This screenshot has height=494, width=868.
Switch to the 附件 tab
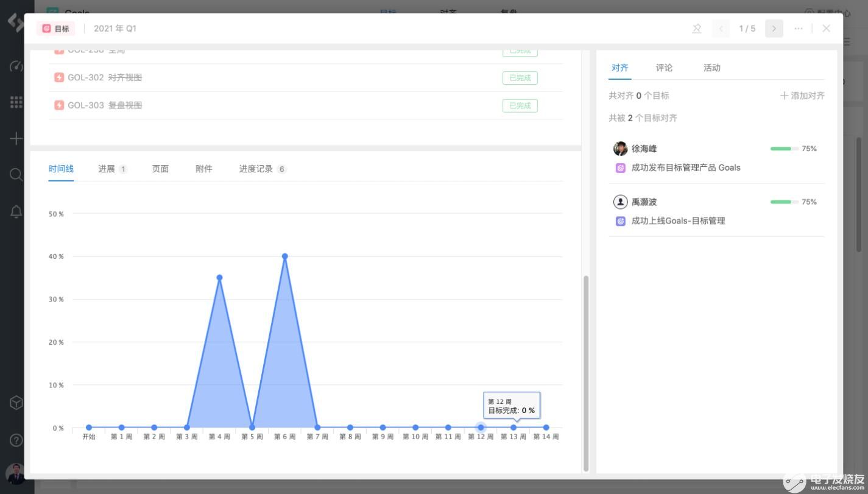pos(204,169)
